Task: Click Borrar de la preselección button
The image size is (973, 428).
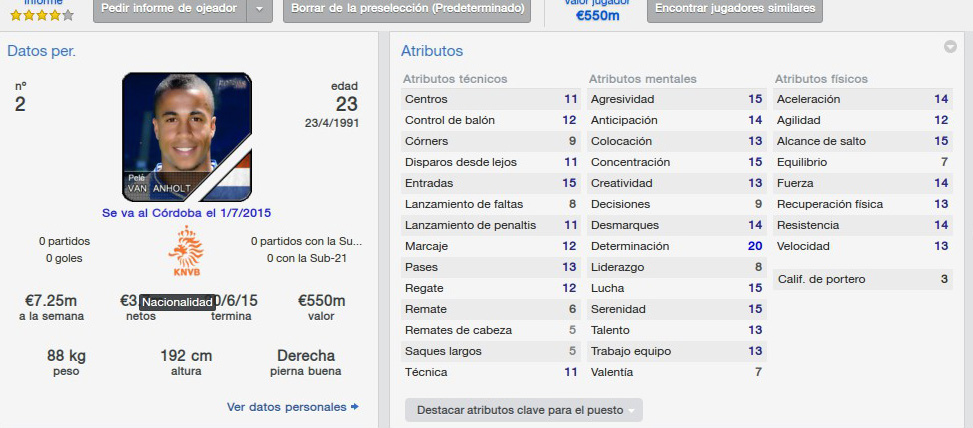Action: [x=406, y=9]
